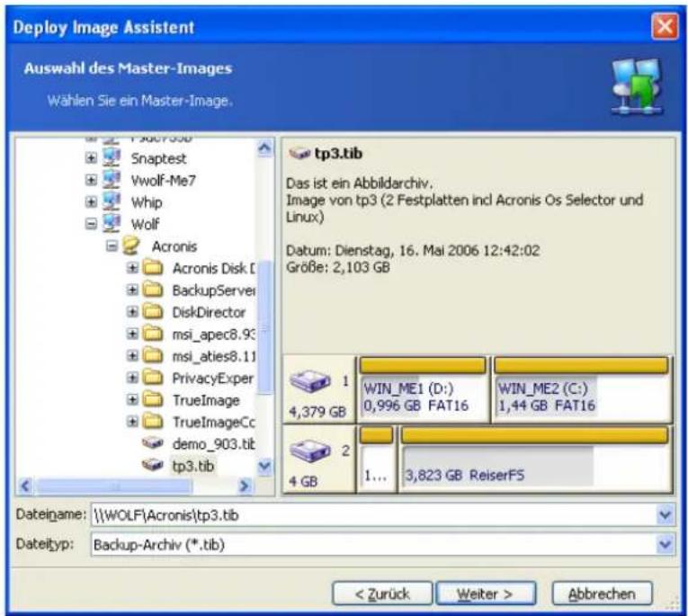Click the Snaptest computer icon
The height and width of the screenshot is (616, 688).
[x=112, y=158]
